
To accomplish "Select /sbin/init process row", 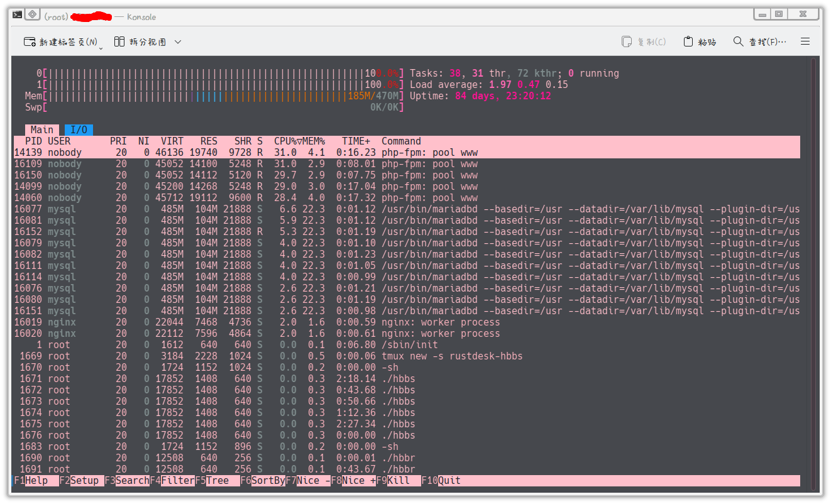I will [407, 344].
